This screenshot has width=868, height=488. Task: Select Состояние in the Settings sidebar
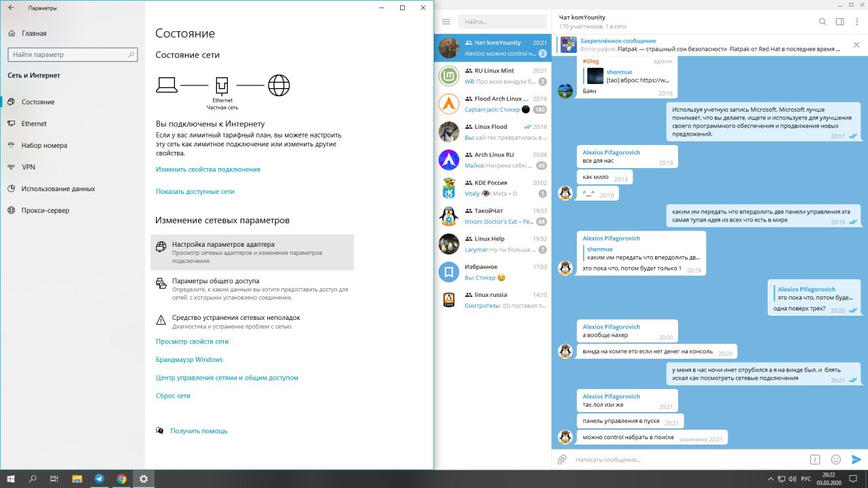[38, 102]
